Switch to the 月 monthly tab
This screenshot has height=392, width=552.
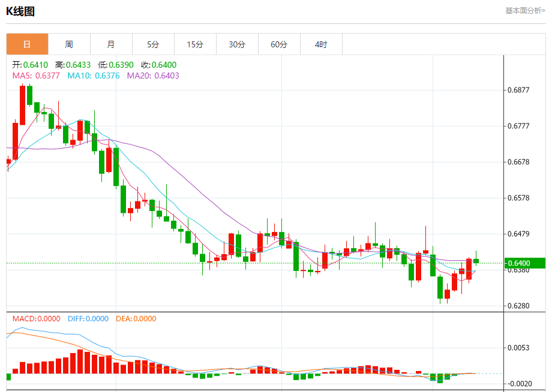111,44
